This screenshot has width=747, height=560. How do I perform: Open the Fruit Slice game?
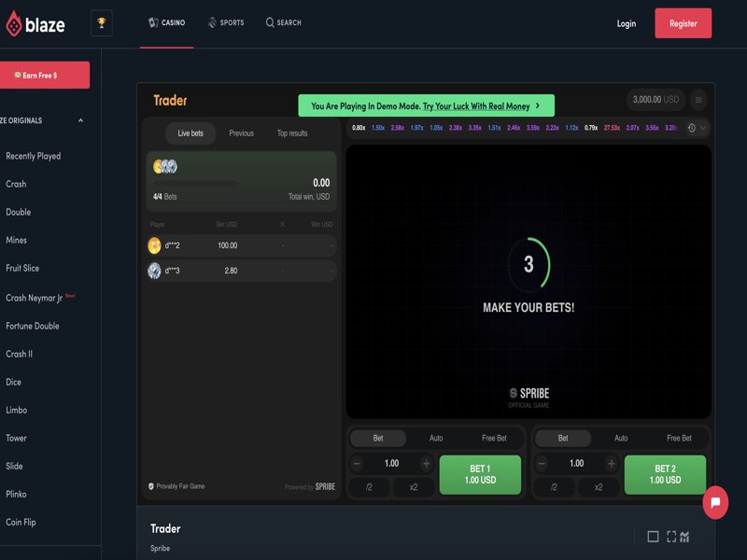click(x=22, y=268)
